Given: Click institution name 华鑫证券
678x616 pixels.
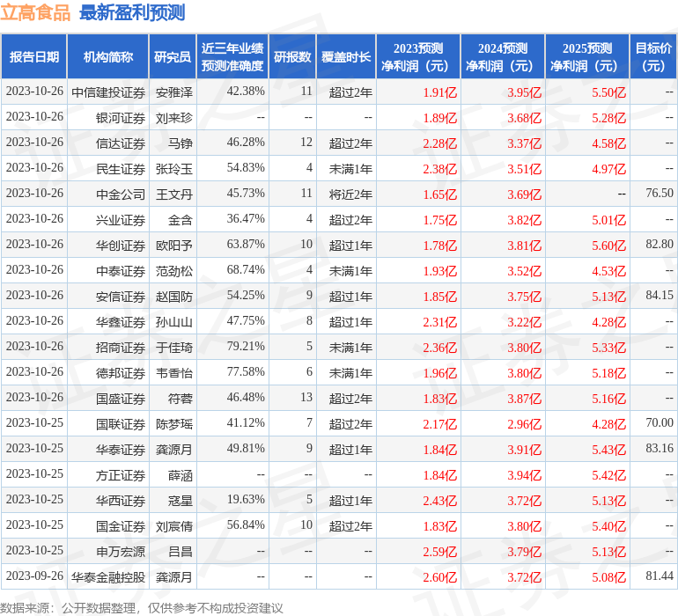Looking at the screenshot, I should point(121,321).
